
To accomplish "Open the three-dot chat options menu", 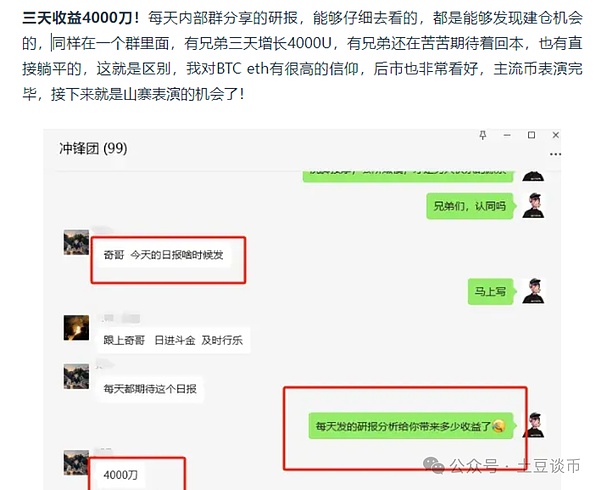I will pos(555,154).
